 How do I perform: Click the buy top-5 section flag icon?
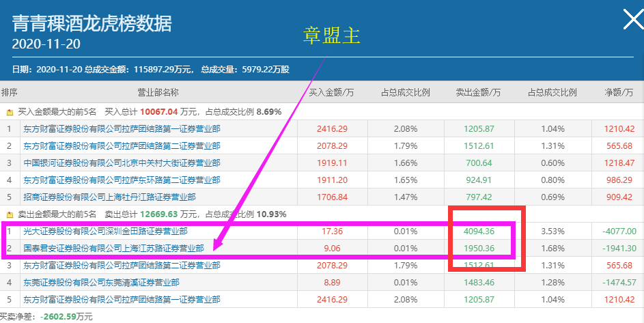pos(10,112)
